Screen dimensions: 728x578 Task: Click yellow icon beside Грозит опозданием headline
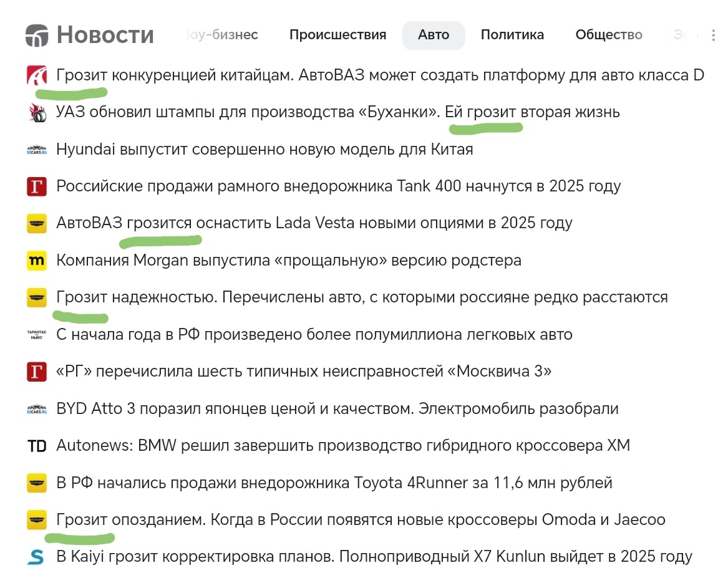37,520
